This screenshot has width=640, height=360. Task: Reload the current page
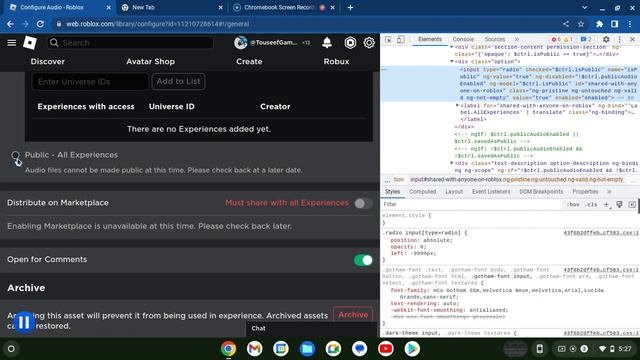[40, 24]
